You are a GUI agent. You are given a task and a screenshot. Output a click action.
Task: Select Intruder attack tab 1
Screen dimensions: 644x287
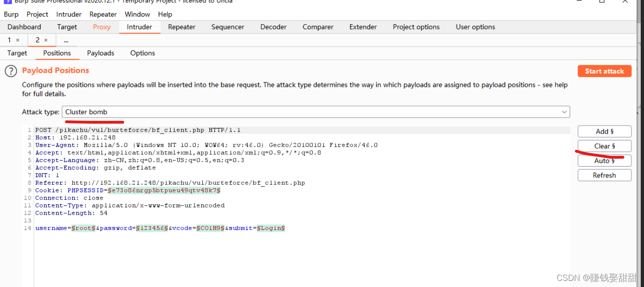(9, 40)
